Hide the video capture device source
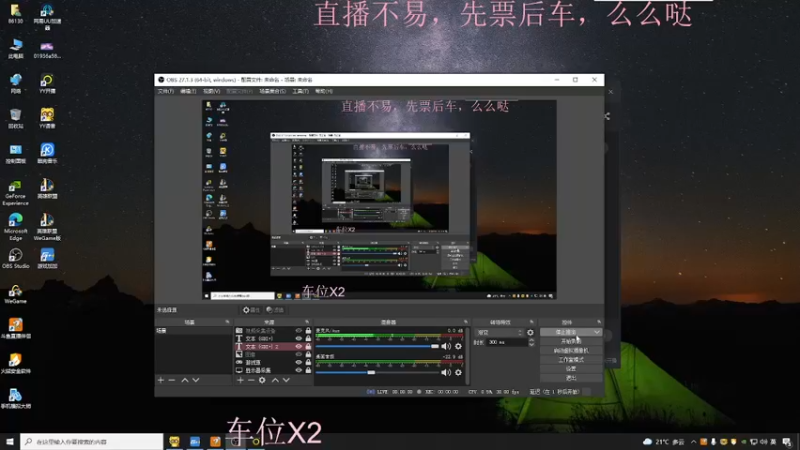 [x=298, y=331]
